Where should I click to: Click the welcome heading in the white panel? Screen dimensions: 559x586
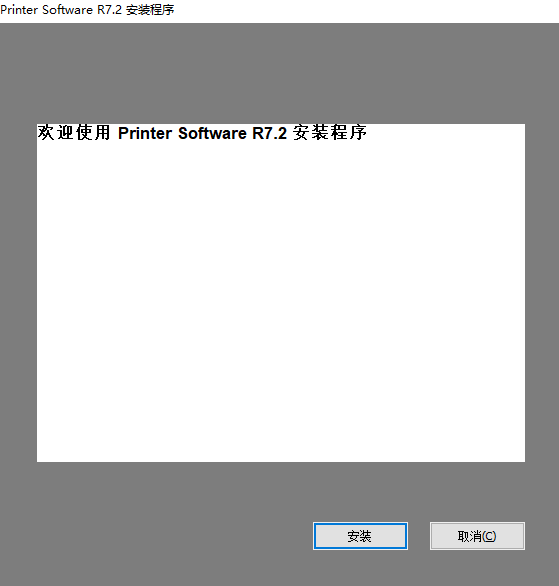[202, 133]
